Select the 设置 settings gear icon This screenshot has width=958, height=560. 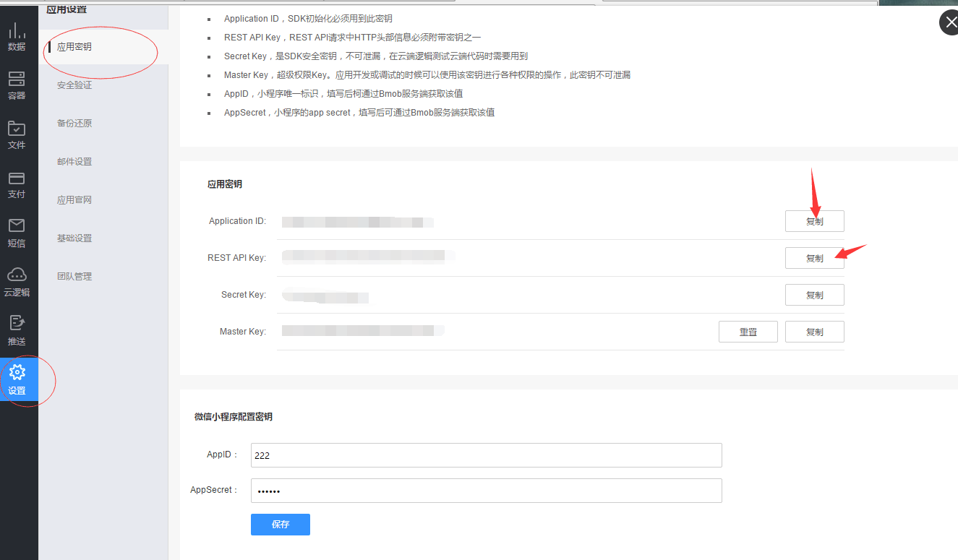17,380
